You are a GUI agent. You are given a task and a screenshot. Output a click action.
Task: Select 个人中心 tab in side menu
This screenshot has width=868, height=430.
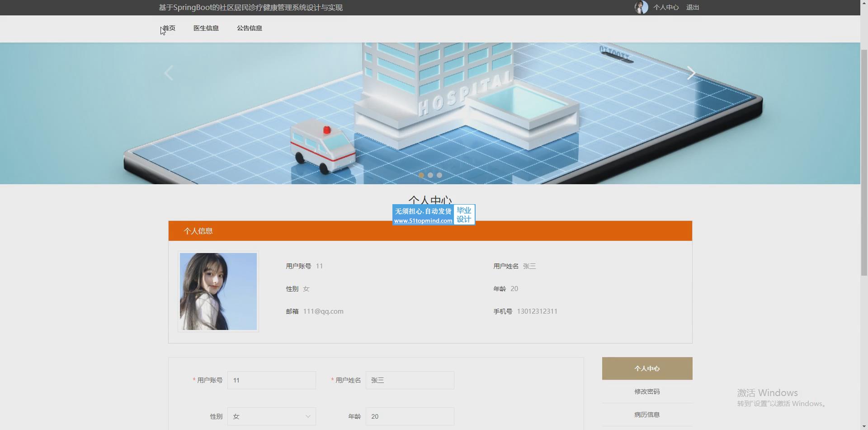coord(647,369)
